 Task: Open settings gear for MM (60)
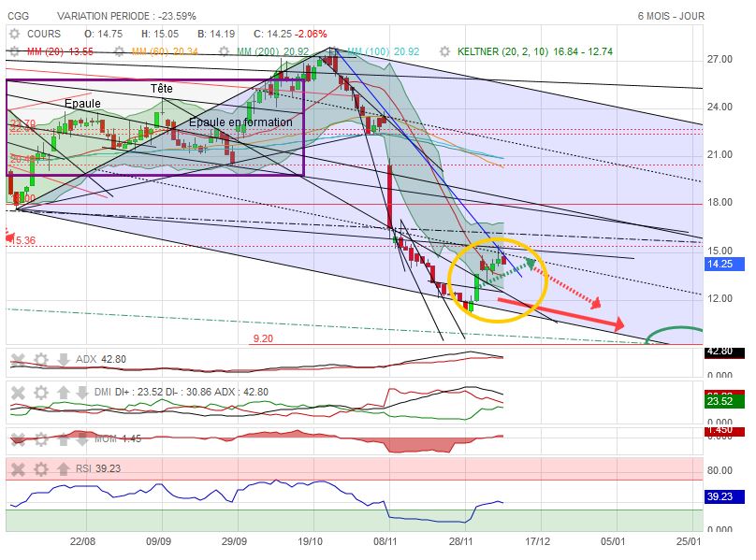119,51
